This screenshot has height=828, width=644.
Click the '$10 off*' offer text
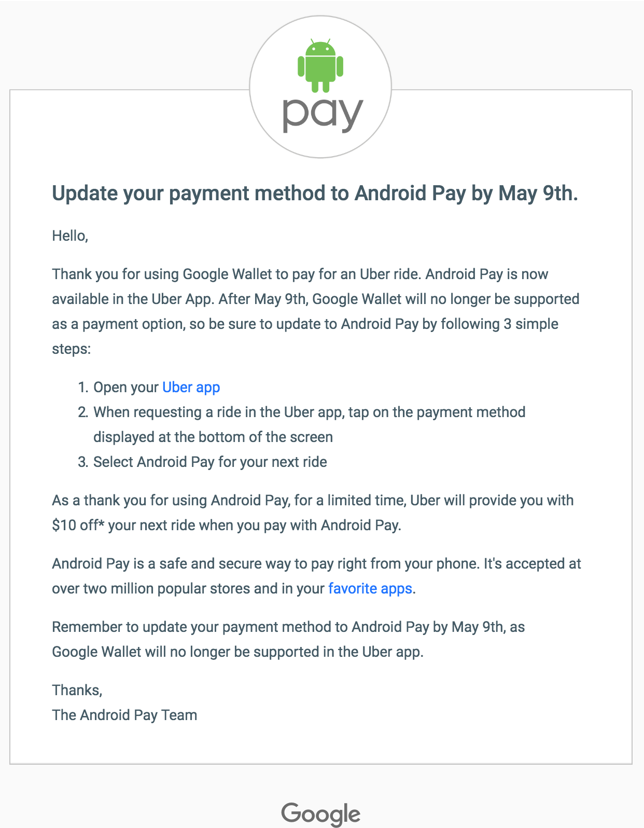point(78,526)
